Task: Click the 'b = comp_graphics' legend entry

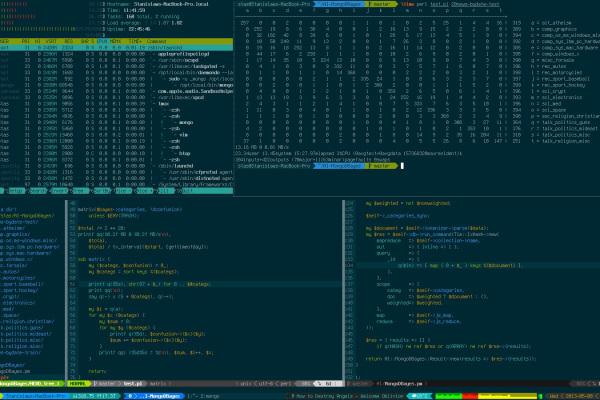Action: click(x=554, y=29)
